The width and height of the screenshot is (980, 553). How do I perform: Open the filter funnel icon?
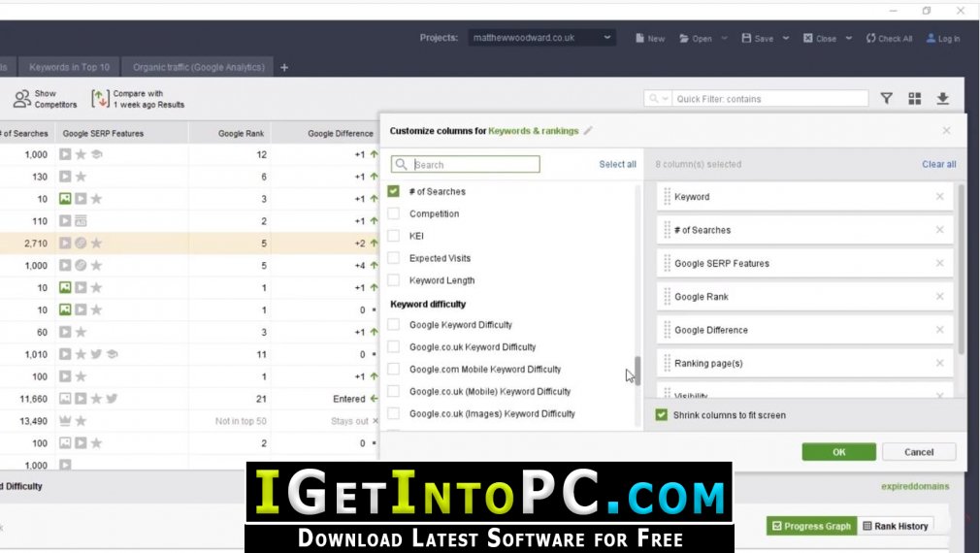point(886,98)
